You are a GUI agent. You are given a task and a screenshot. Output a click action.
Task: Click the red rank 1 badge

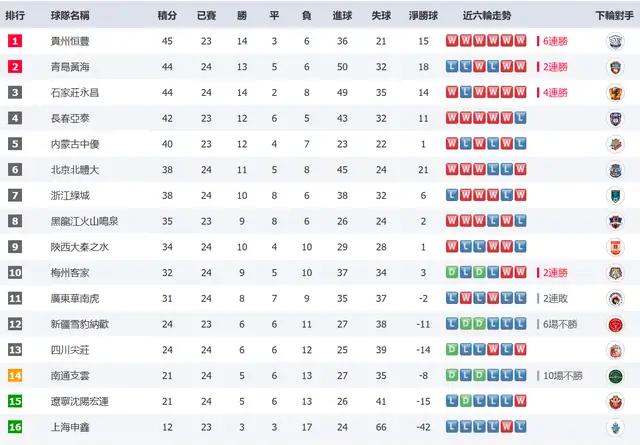15,41
